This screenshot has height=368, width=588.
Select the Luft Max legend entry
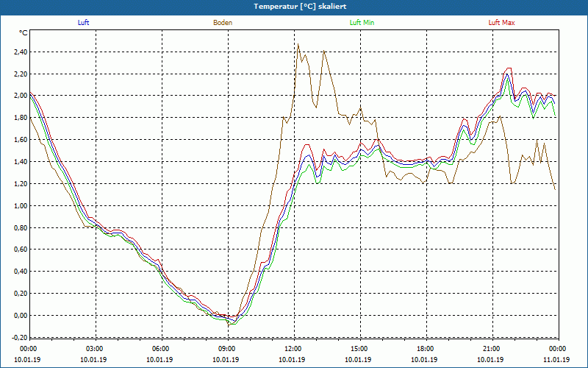click(x=501, y=23)
